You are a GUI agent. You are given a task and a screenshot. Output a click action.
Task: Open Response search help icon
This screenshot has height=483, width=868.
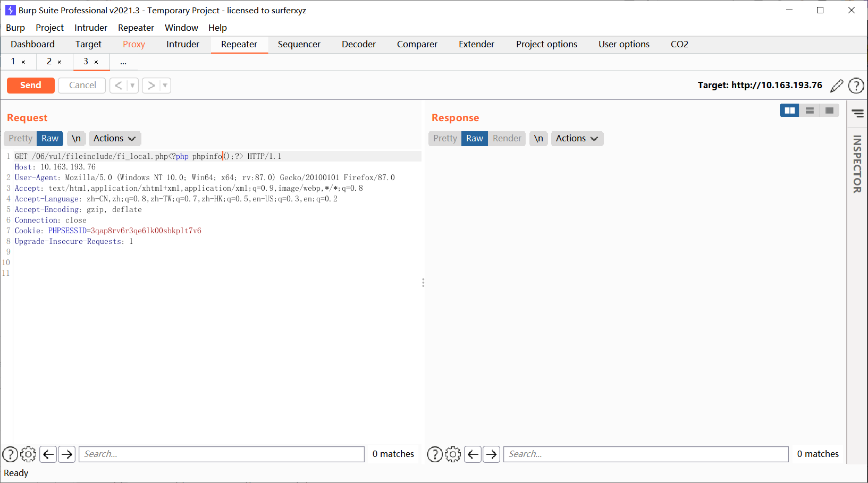click(x=435, y=454)
